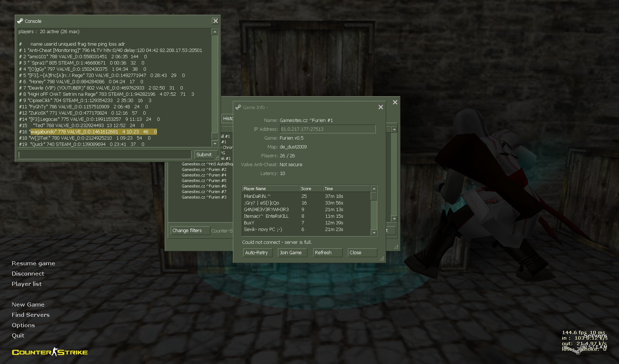The width and height of the screenshot is (619, 364).
Task: Click the Steam icon in Console title bar
Action: [20, 21]
